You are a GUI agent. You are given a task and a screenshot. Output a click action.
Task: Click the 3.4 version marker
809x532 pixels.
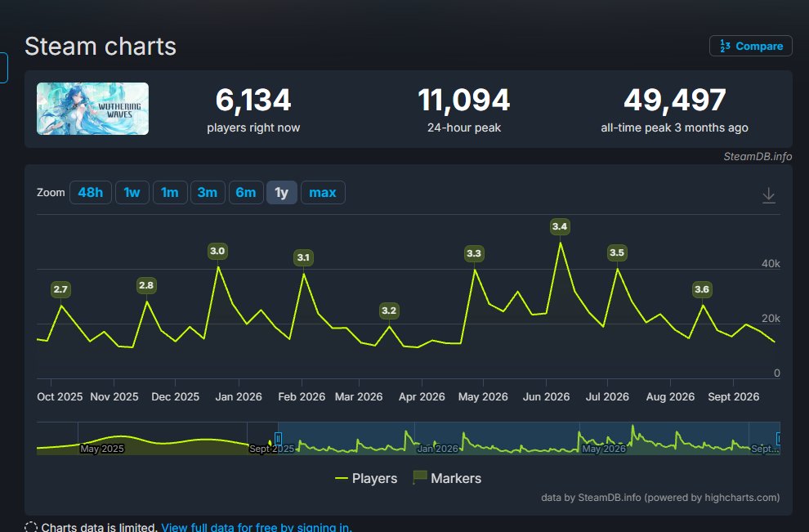click(560, 226)
